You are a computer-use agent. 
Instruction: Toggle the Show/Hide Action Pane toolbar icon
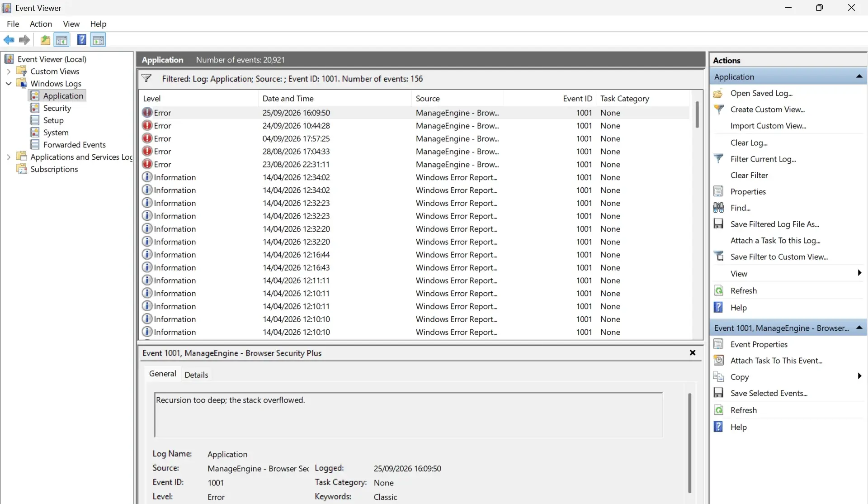point(98,40)
